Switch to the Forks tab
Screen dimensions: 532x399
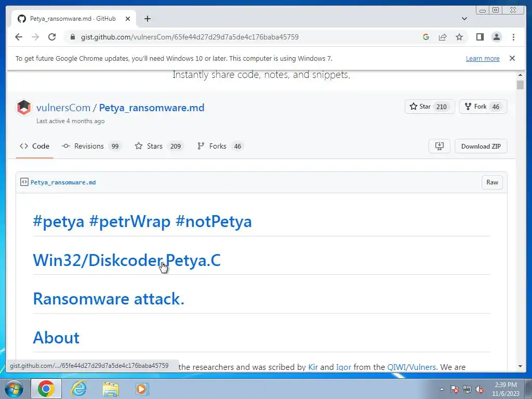(220, 146)
